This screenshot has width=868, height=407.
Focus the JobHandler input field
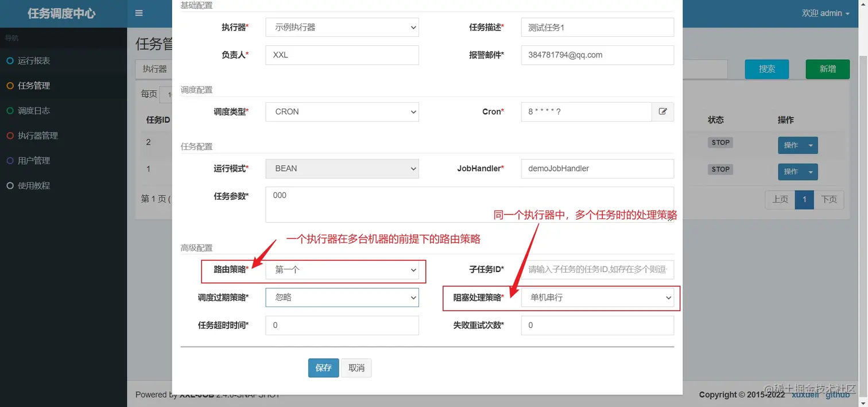[598, 169]
